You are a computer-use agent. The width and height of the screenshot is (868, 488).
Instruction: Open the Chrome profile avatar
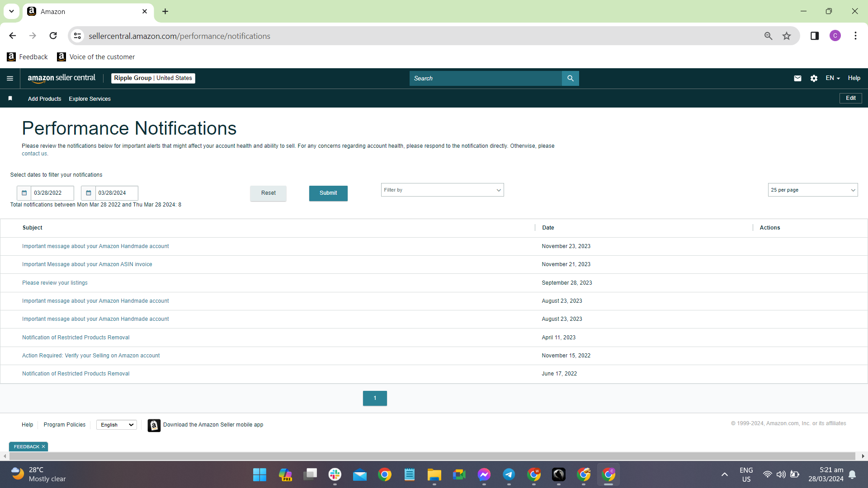point(835,36)
